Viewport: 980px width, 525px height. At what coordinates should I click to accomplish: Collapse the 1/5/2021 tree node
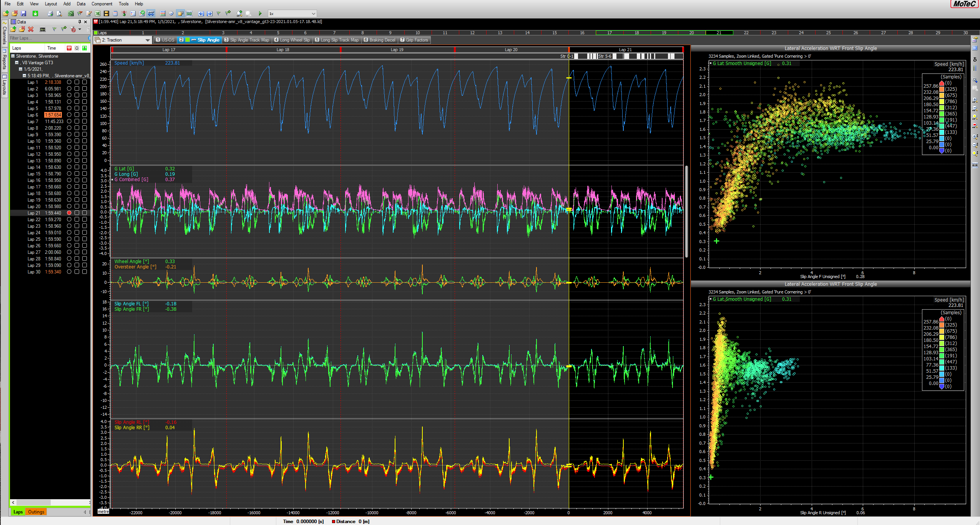(x=21, y=69)
